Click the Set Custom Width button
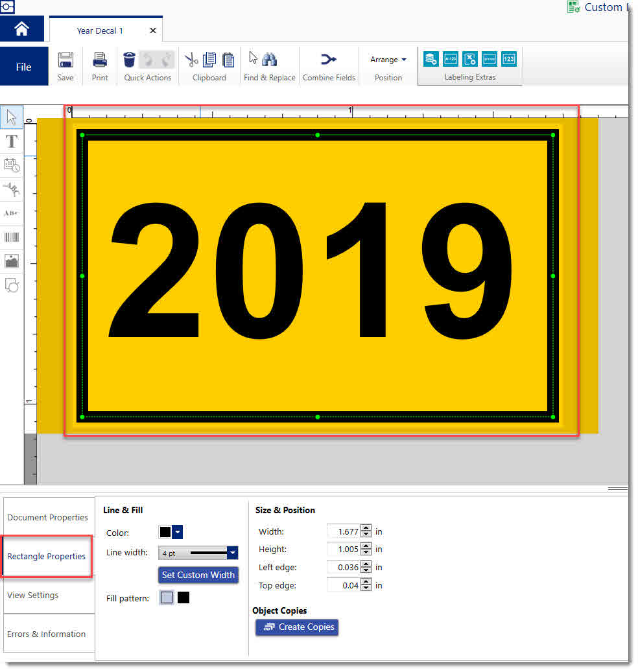 tap(198, 575)
